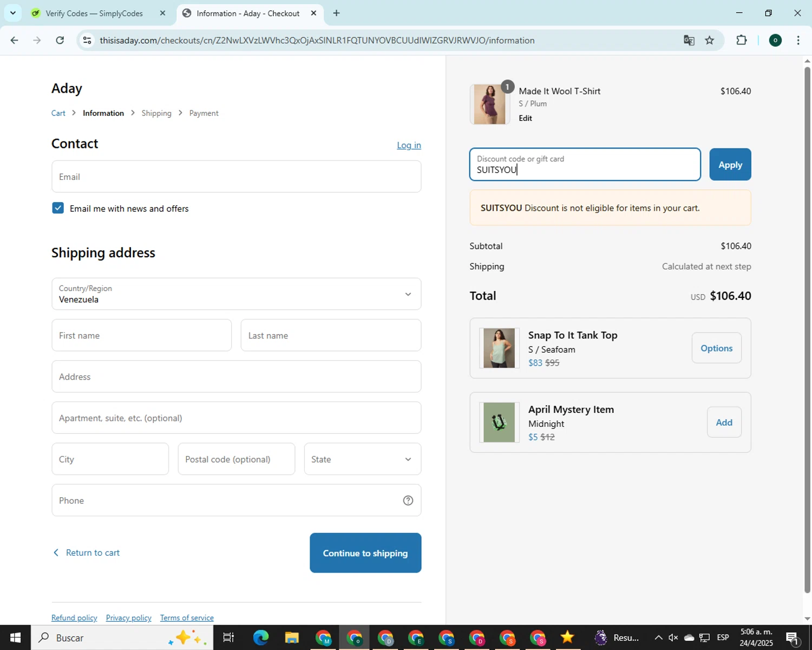This screenshot has width=812, height=650.
Task: Focus the First name field
Action: [142, 335]
